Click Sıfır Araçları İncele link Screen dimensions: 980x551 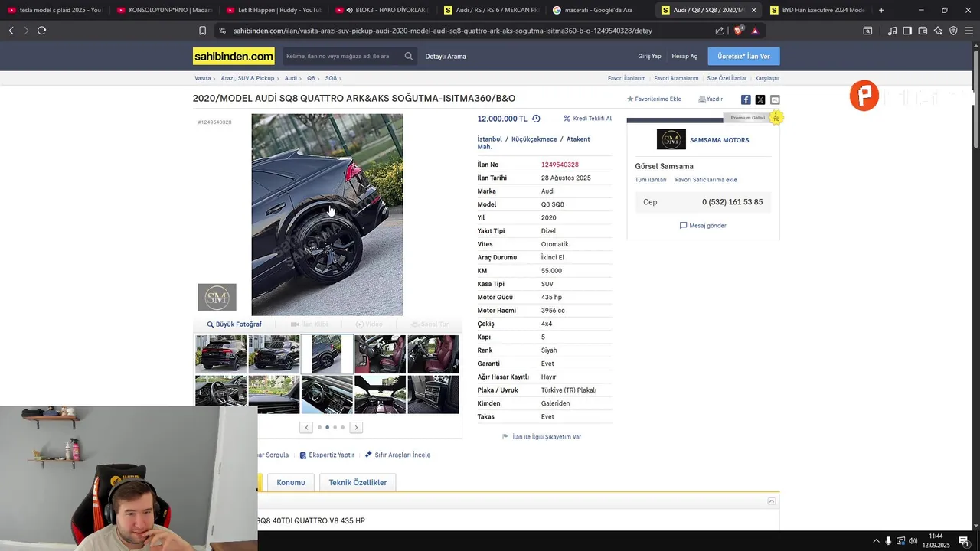tap(398, 455)
